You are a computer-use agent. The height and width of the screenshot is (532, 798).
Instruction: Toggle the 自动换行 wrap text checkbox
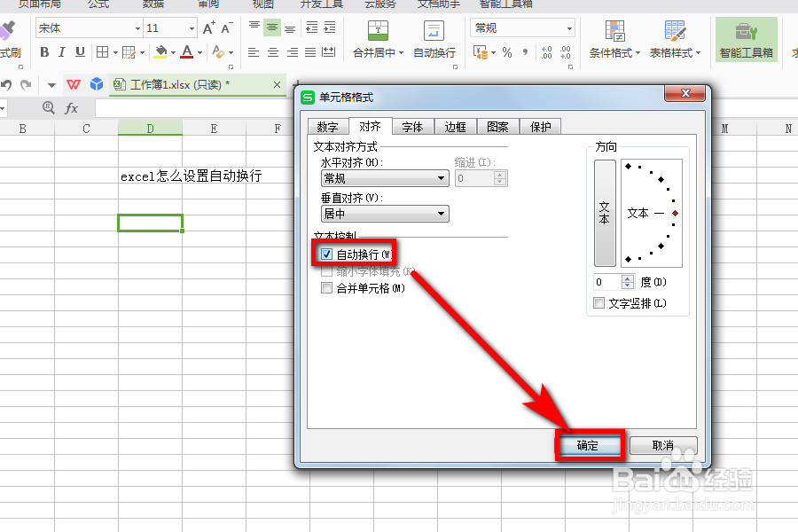click(x=326, y=254)
